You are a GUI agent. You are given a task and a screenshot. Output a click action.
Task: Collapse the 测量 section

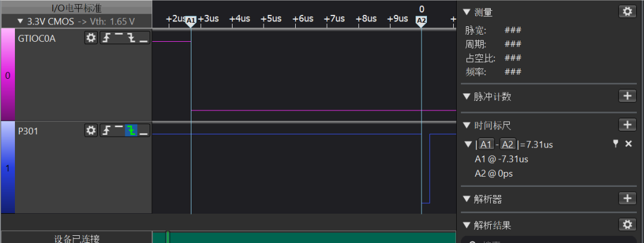pyautogui.click(x=467, y=12)
